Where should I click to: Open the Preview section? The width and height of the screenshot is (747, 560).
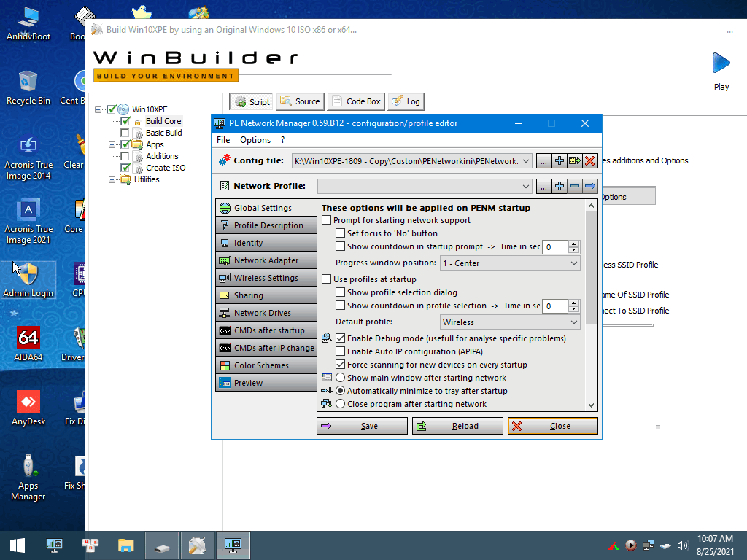pyautogui.click(x=266, y=383)
